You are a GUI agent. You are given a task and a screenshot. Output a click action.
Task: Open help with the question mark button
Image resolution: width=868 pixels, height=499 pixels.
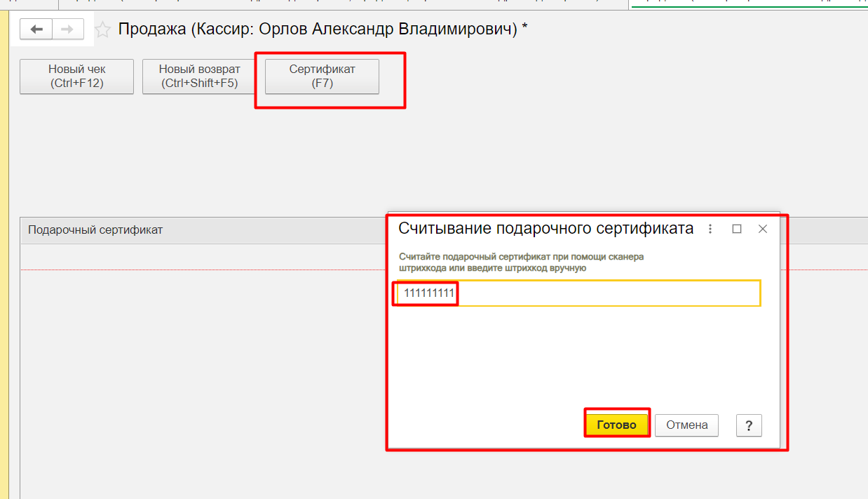click(x=749, y=425)
